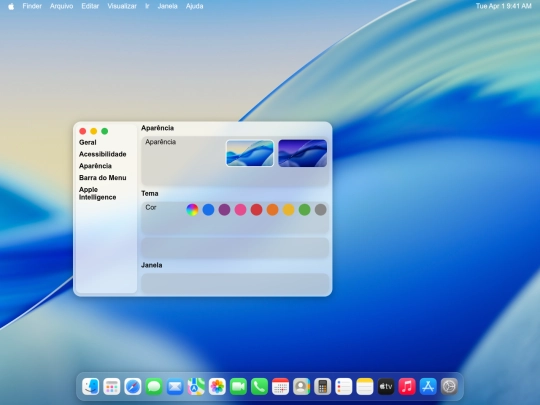Open Calendar from the dock

point(280,386)
